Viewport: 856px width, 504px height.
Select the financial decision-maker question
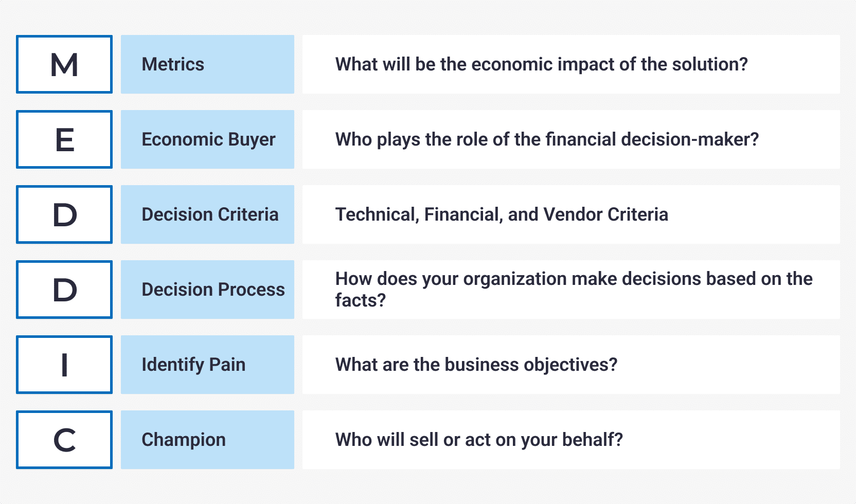click(547, 140)
